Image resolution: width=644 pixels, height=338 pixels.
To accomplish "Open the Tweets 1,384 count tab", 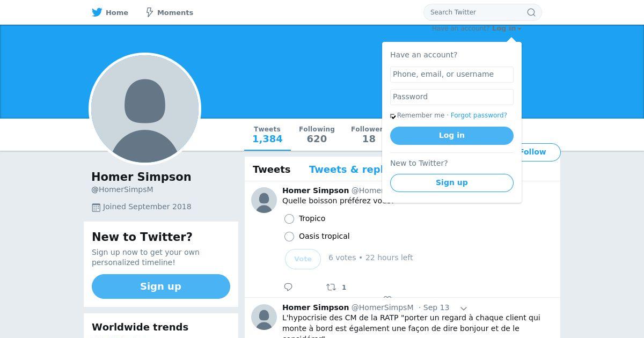I will pyautogui.click(x=267, y=135).
